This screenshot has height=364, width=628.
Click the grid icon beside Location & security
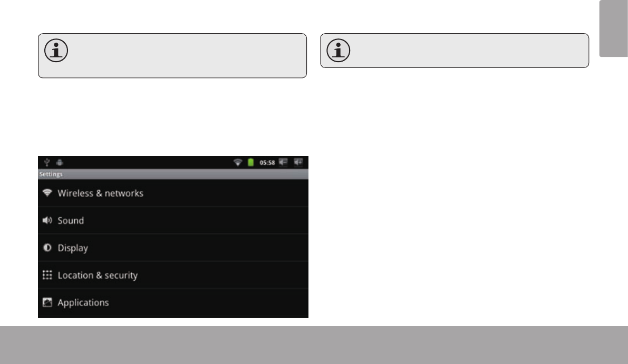click(x=47, y=275)
